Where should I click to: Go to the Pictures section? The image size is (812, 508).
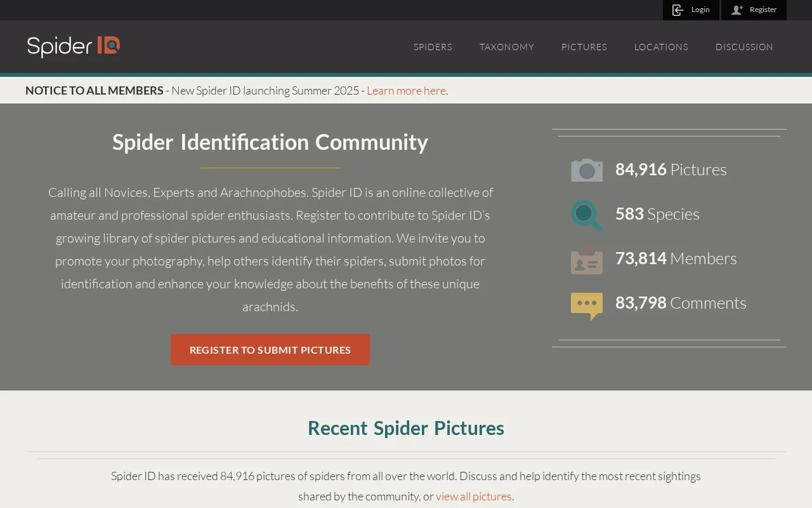(x=584, y=47)
